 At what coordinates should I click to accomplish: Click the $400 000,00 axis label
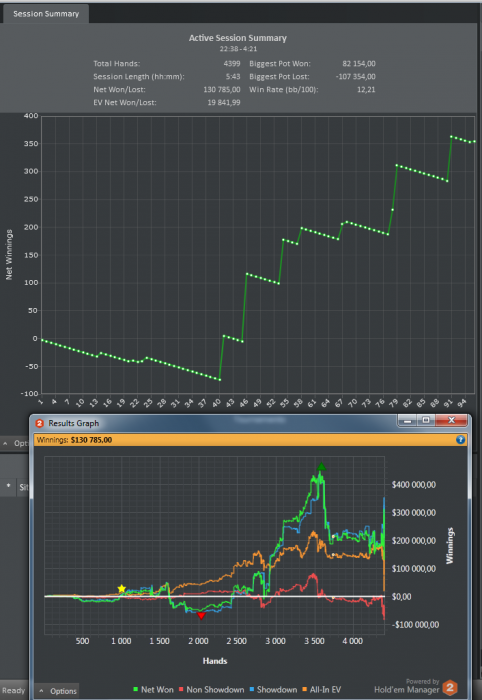[x=414, y=485]
